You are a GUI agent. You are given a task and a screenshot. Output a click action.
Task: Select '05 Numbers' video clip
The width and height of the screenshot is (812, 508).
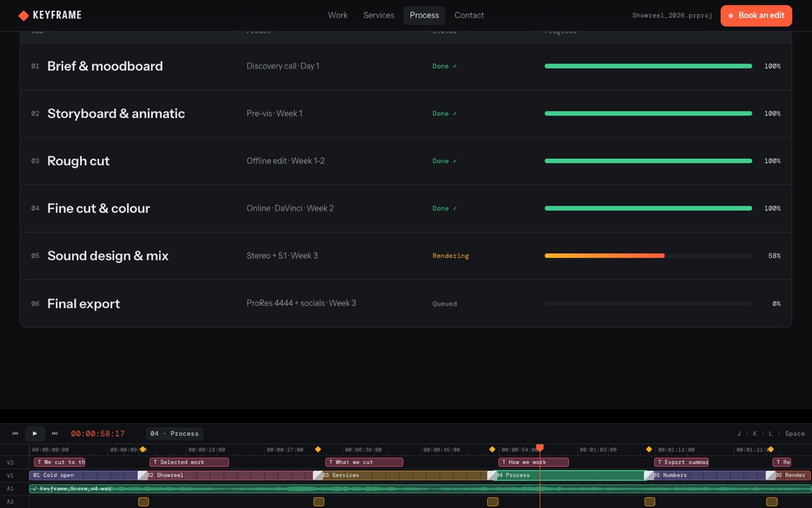click(710, 475)
